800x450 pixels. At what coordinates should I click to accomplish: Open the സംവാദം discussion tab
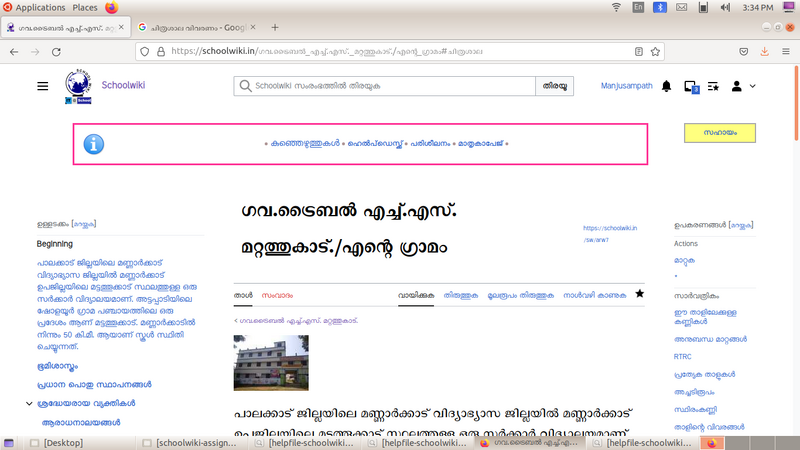coord(277,295)
